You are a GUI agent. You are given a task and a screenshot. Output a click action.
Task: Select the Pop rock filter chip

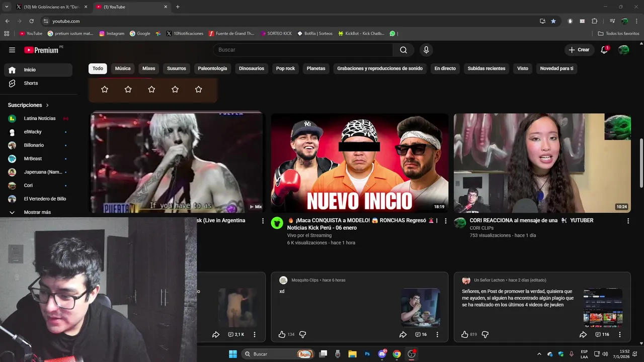pos(286,68)
